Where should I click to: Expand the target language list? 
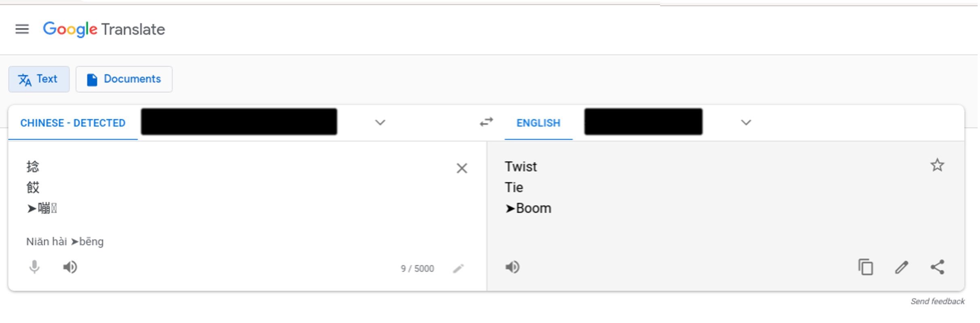click(x=746, y=122)
